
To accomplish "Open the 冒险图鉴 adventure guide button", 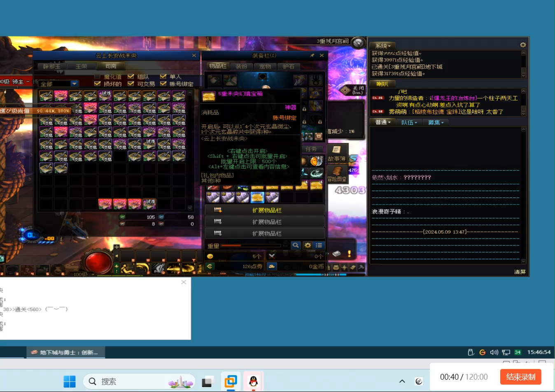I will tap(337, 174).
